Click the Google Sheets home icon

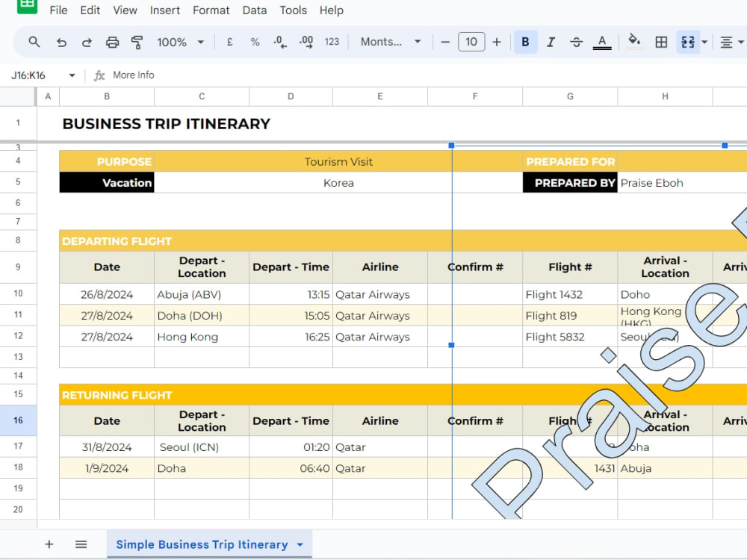[x=27, y=6]
